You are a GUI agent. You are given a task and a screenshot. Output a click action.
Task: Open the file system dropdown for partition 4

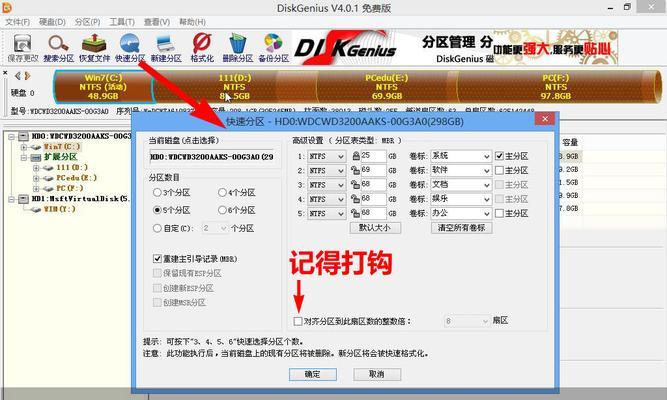click(327, 199)
